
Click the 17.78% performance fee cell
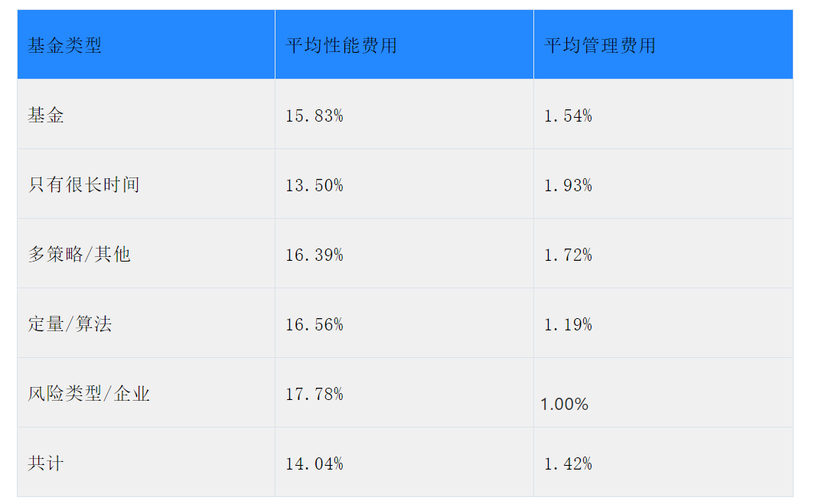pos(315,394)
